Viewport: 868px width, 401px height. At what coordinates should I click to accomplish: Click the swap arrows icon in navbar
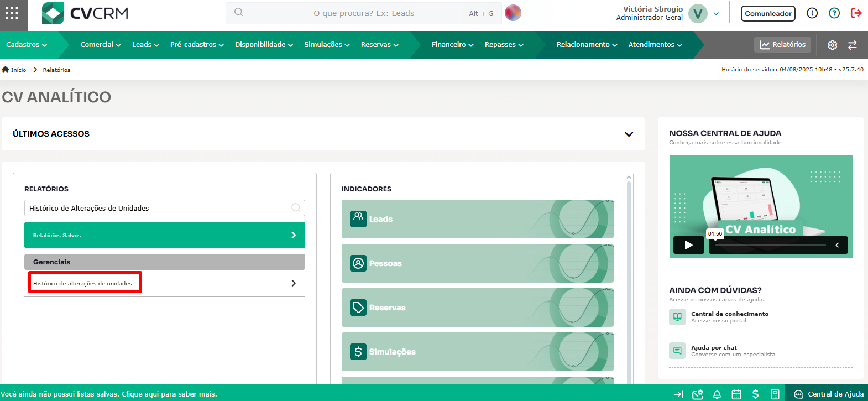[x=853, y=45]
